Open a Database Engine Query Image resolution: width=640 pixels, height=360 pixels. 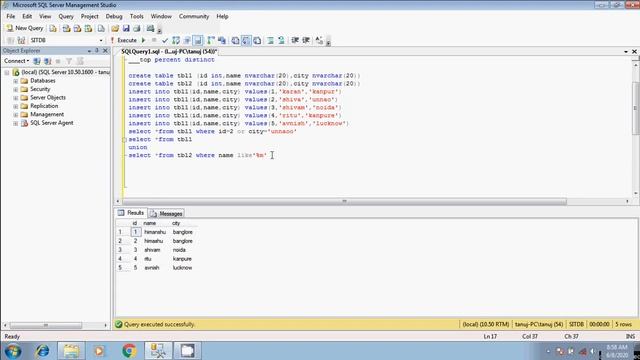point(53,28)
